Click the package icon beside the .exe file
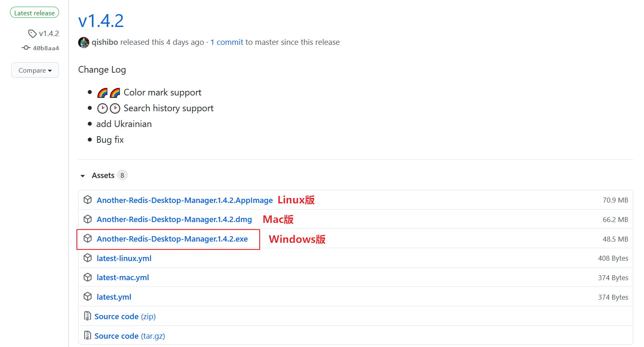644x347 pixels. tap(88, 239)
